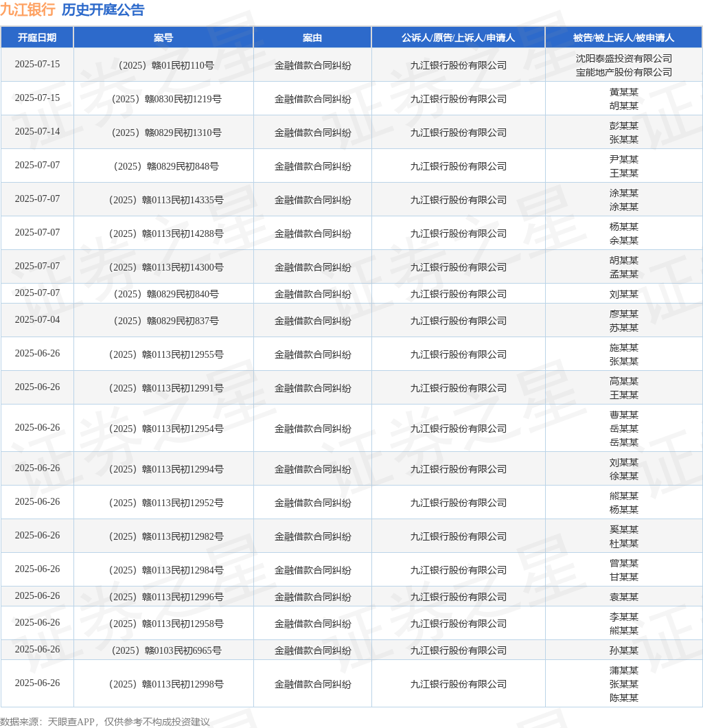The width and height of the screenshot is (703, 728).
Task: Click the date 2025-07-14
Action: [x=37, y=131]
